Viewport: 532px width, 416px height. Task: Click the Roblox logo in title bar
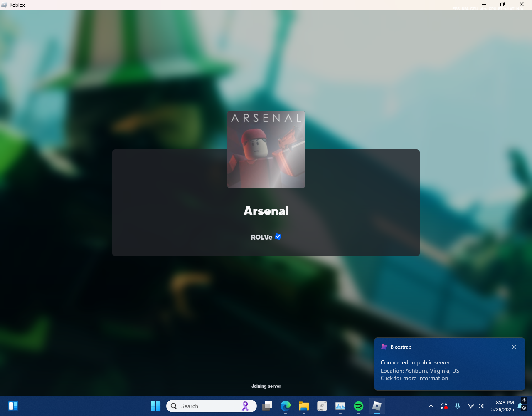[4, 5]
